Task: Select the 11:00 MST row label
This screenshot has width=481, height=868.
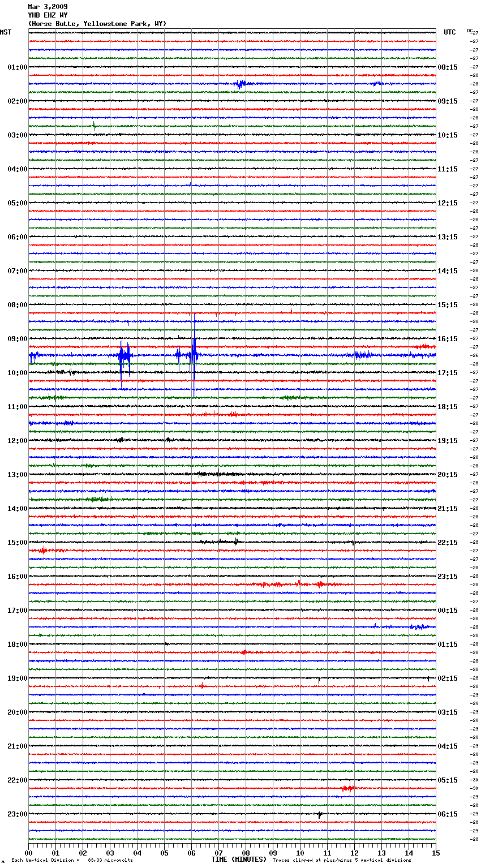Action: click(18, 407)
